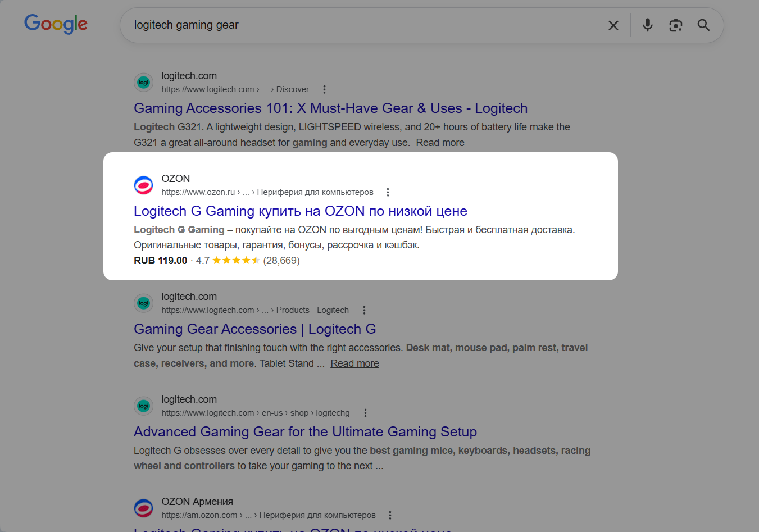The image size is (759, 532).
Task: Click the OZON Армения favicon
Action: [x=144, y=508]
